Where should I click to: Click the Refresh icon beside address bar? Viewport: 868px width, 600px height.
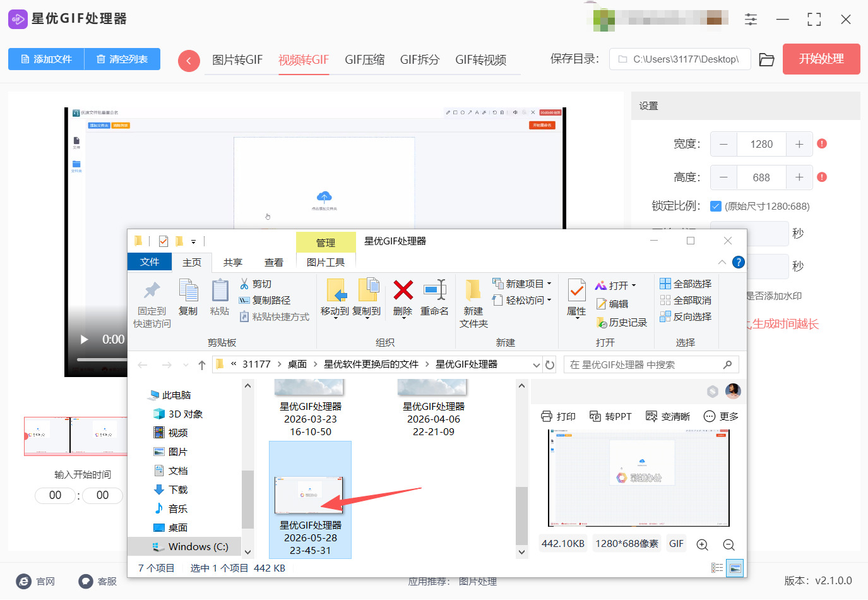point(550,365)
